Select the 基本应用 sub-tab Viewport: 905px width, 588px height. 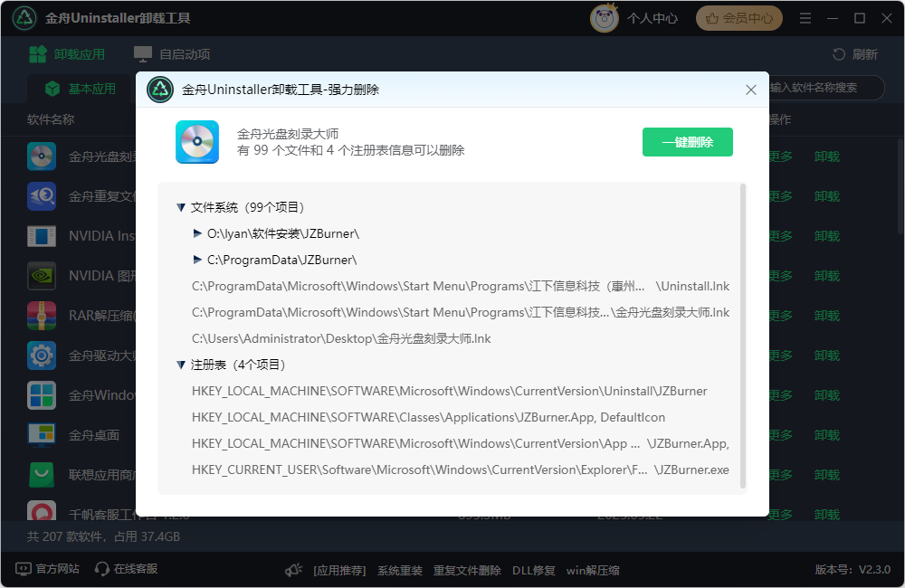[x=81, y=89]
